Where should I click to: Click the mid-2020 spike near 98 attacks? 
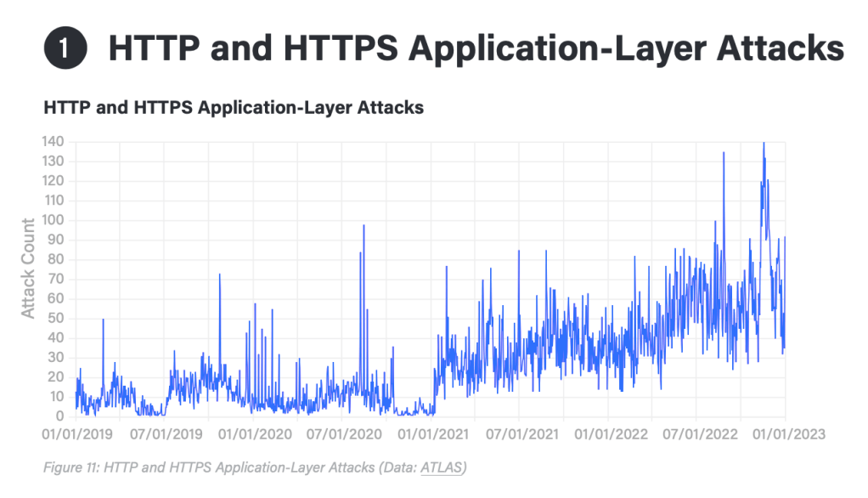[x=364, y=226]
